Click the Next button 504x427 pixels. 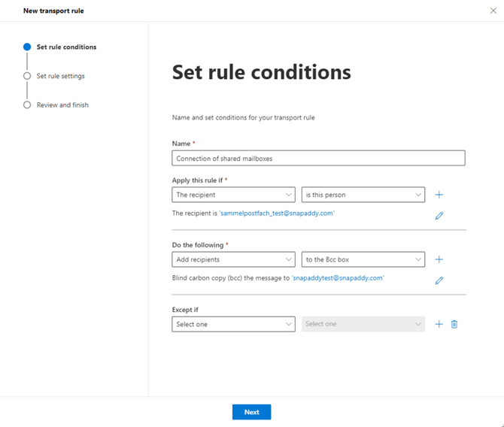pos(252,412)
